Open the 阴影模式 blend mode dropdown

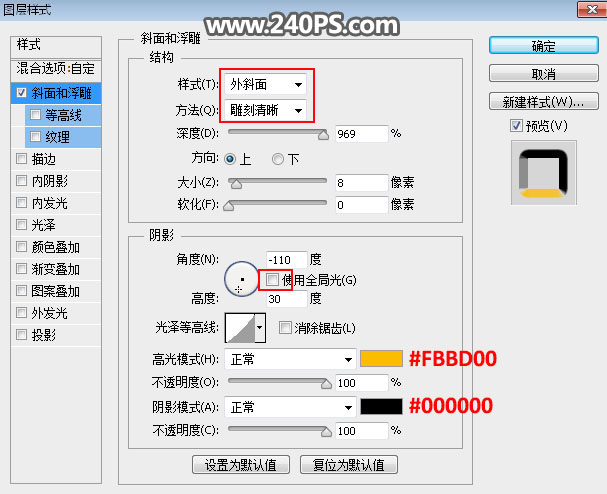[x=290, y=407]
